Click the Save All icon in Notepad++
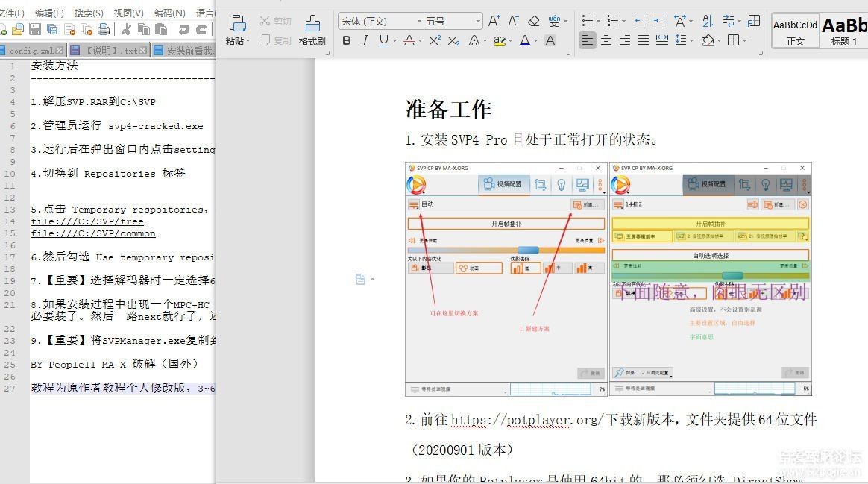This screenshot has height=484, width=868. click(x=53, y=29)
